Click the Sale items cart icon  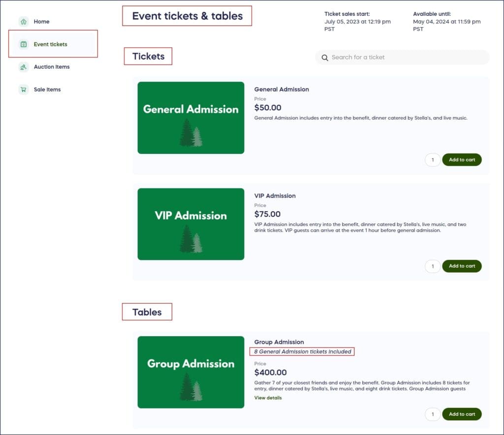click(x=24, y=90)
